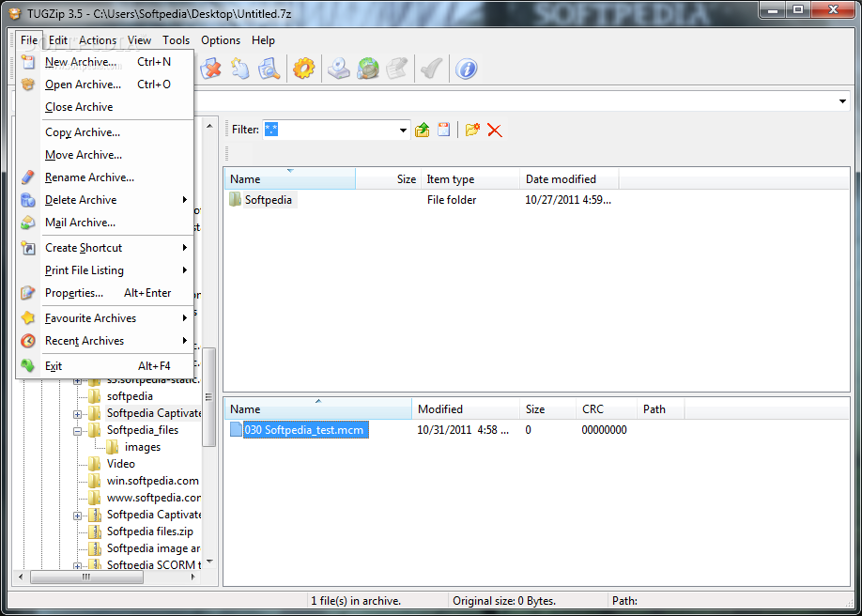Click tree scrollbar up arrow
The height and width of the screenshot is (616, 862).
click(x=208, y=126)
